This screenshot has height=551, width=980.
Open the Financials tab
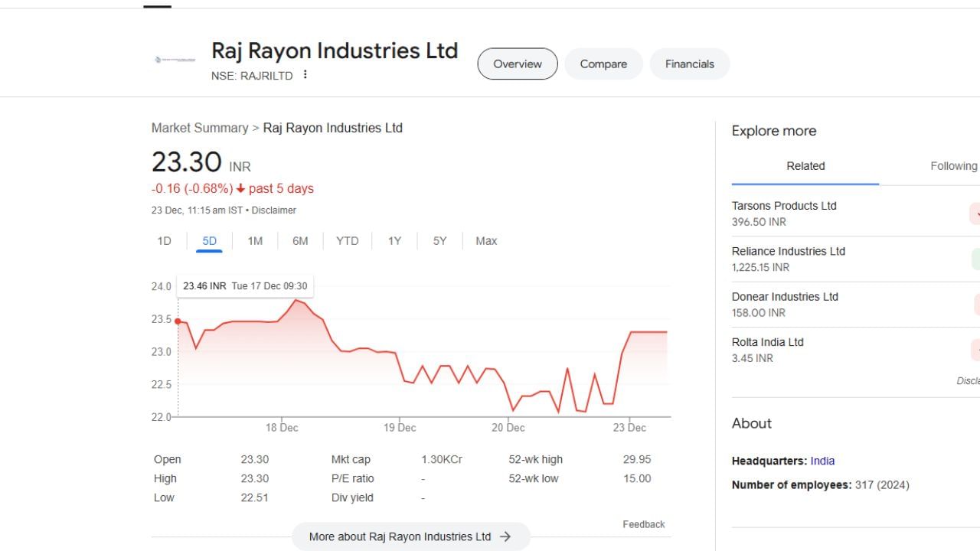[x=690, y=64]
